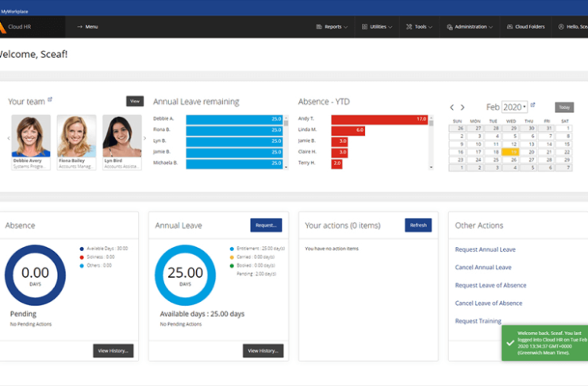Open Annual Leave View History
The width and height of the screenshot is (588, 386).
click(x=263, y=351)
